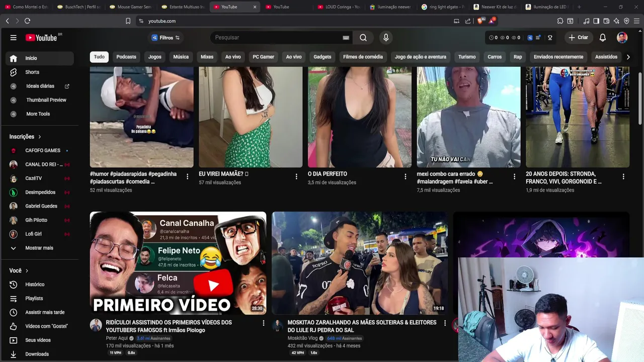Image resolution: width=644 pixels, height=362 pixels.
Task: Select the PC Gamer chip
Action: coord(264,57)
